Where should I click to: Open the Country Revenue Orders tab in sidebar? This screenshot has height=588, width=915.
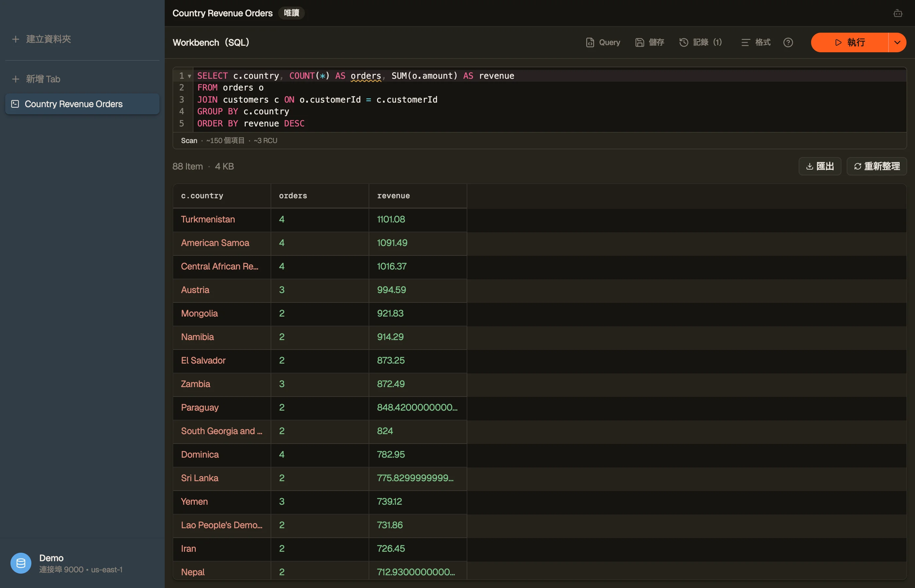82,104
